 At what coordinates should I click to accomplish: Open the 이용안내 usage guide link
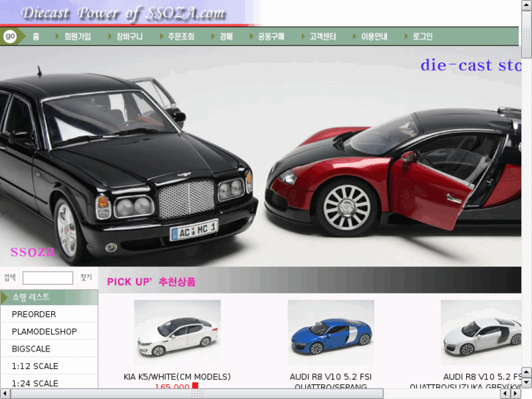click(x=374, y=37)
